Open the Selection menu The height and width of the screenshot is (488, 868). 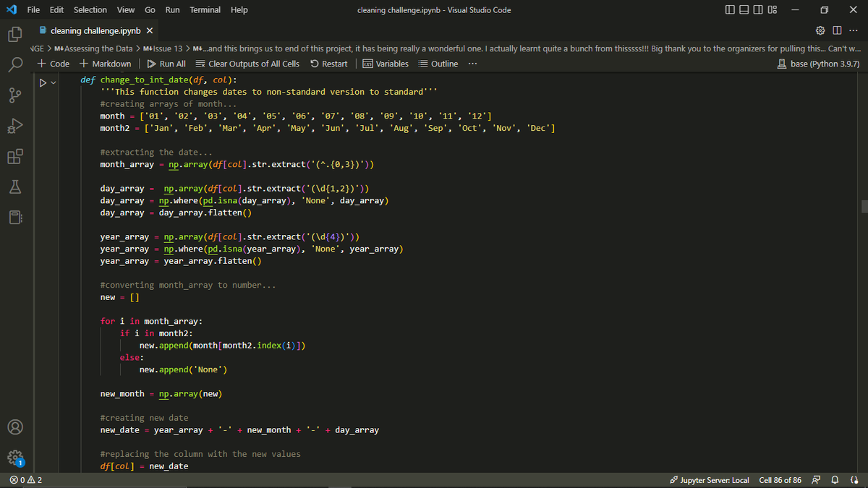[x=90, y=9]
